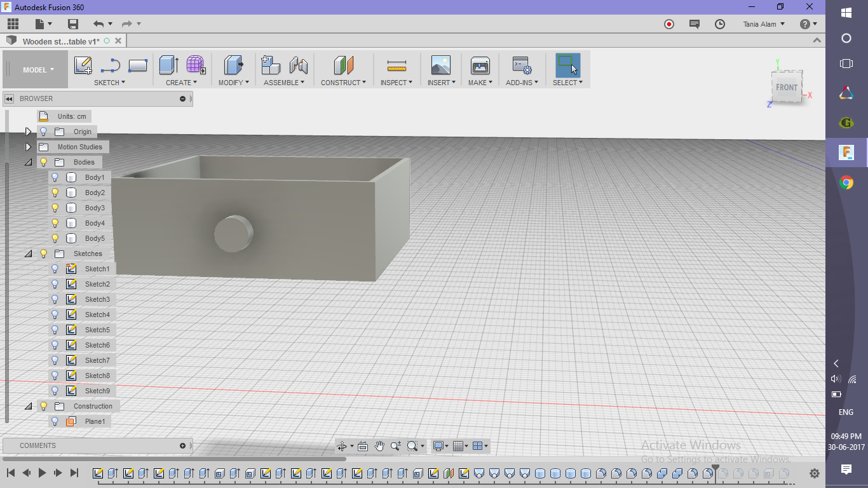Screen dimensions: 868x488
Task: Click the Scripts and Add-Ins icon
Action: [x=522, y=65]
